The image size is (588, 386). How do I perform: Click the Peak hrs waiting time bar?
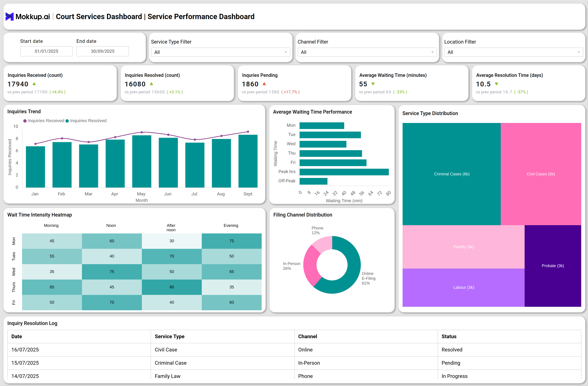344,172
